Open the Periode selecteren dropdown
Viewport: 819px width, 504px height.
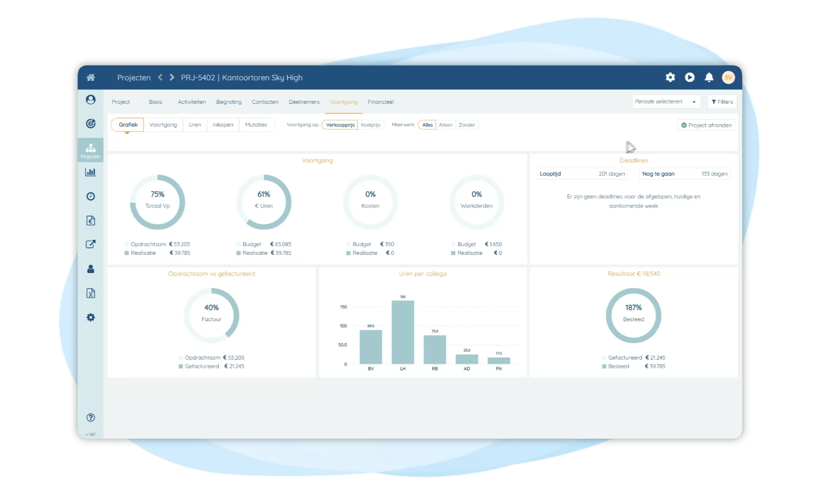666,102
